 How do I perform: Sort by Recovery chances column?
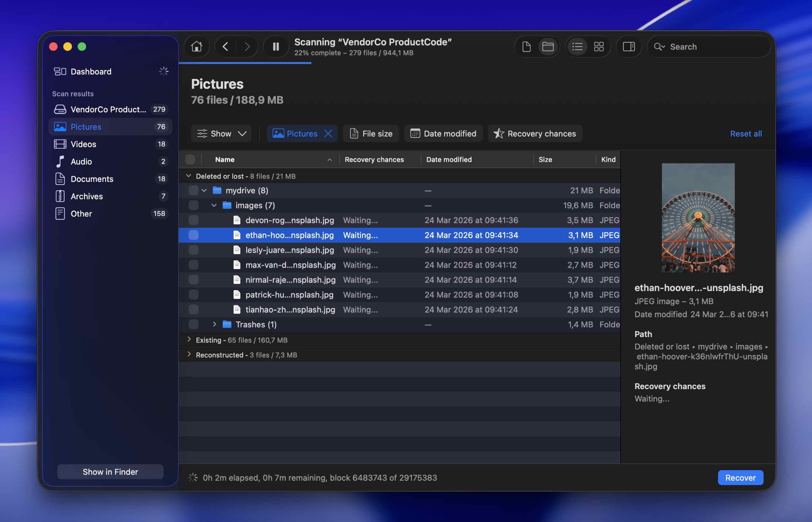(x=380, y=159)
